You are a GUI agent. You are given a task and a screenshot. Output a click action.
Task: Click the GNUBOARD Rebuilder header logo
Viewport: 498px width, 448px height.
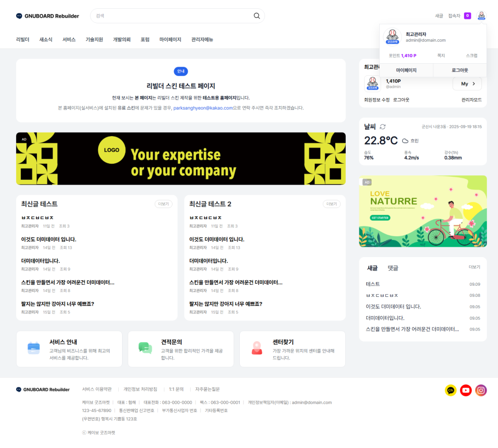(48, 16)
